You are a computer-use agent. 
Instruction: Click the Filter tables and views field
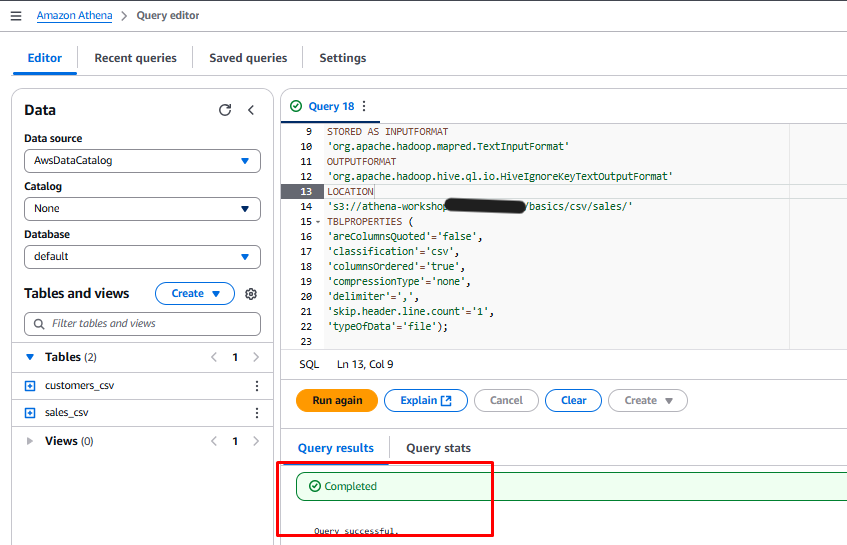tap(142, 324)
